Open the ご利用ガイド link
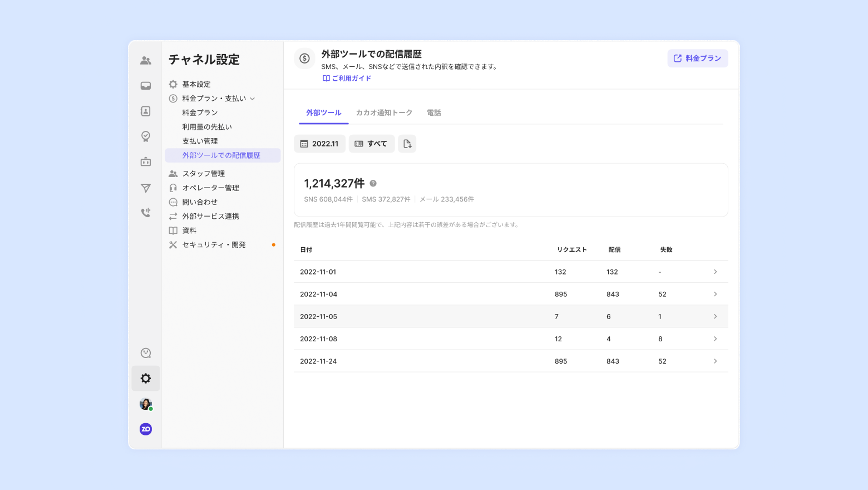Image resolution: width=868 pixels, height=490 pixels. (347, 79)
